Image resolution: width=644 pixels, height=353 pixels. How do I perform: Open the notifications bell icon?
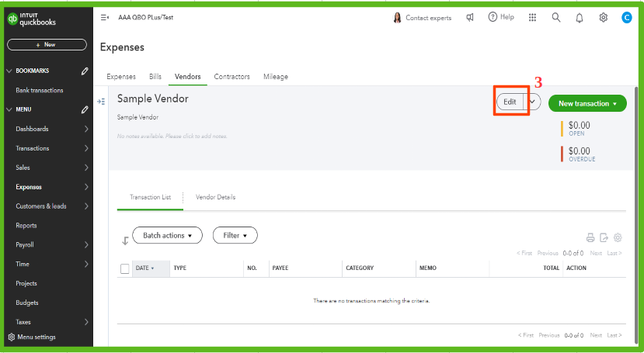579,18
